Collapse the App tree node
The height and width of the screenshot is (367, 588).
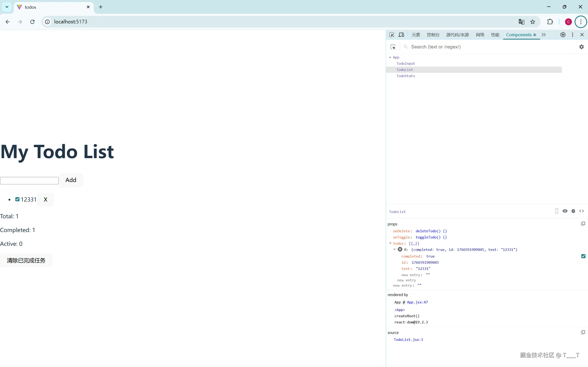click(x=390, y=57)
